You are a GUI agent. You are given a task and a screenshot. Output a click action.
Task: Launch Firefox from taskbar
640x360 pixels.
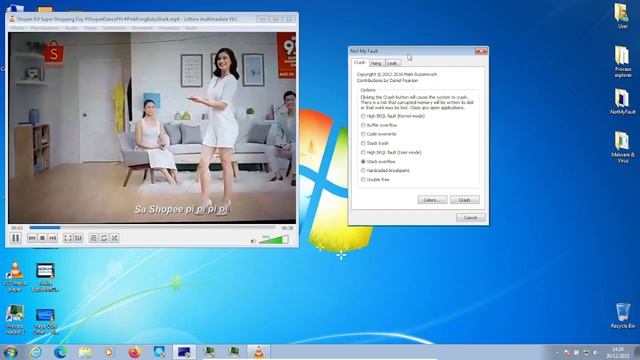point(135,352)
